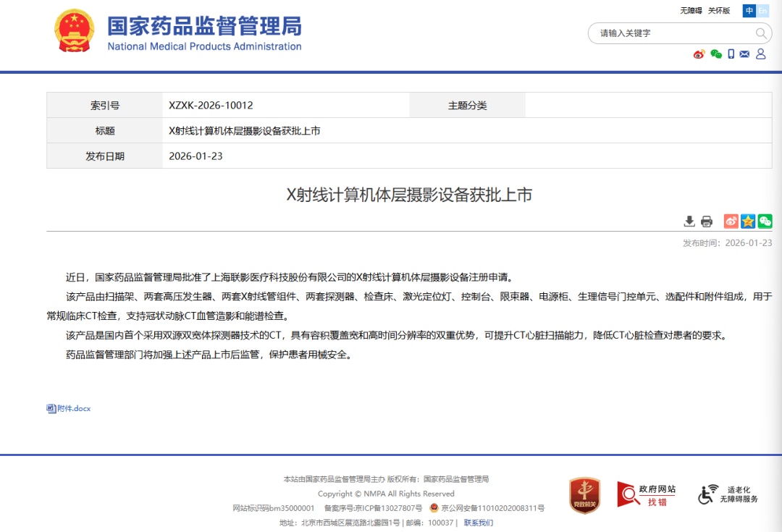Click the 联系我们 footer link

(478, 523)
